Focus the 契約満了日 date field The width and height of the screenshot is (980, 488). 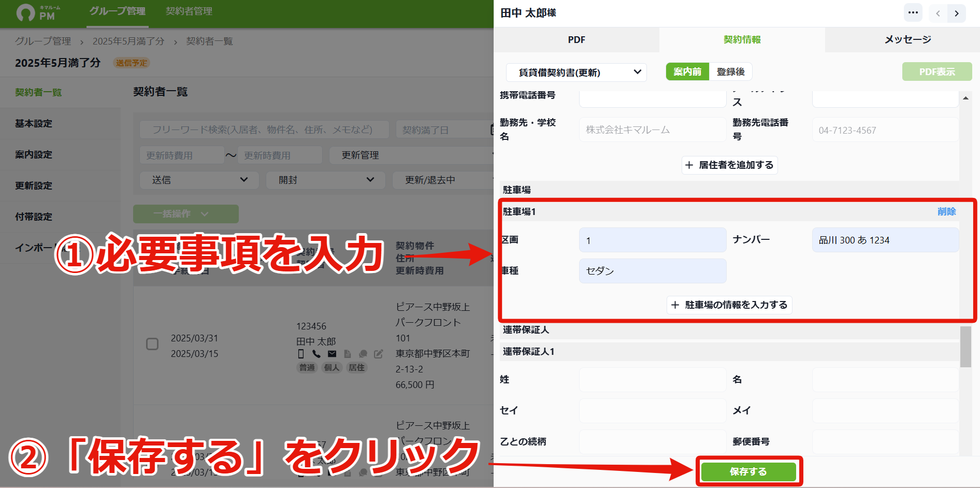pos(444,130)
